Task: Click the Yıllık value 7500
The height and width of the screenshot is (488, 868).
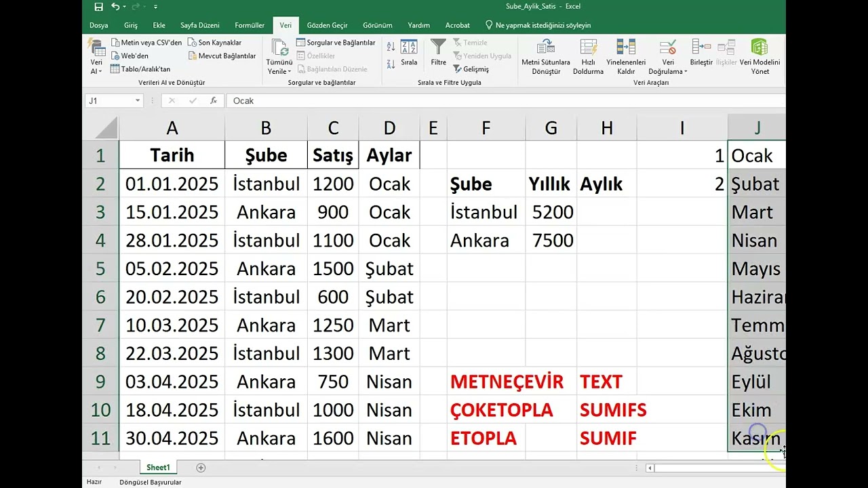Action: click(x=551, y=240)
